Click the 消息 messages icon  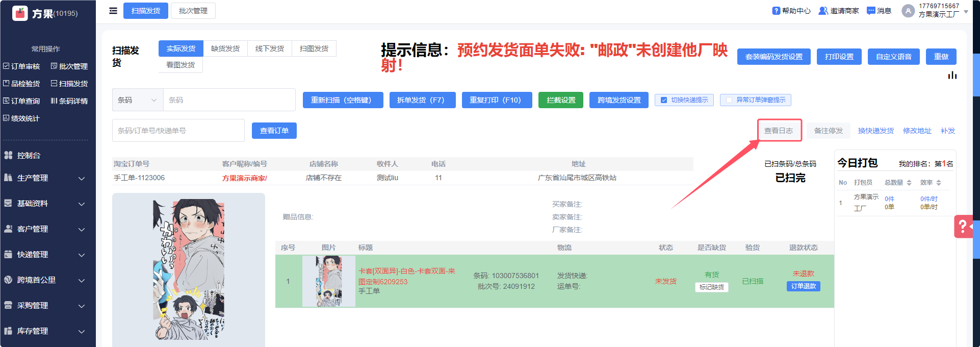point(871,11)
